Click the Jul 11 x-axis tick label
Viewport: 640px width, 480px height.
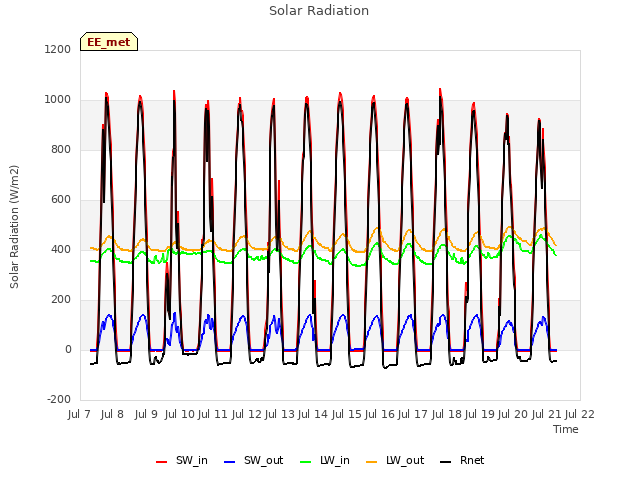pyautogui.click(x=213, y=415)
